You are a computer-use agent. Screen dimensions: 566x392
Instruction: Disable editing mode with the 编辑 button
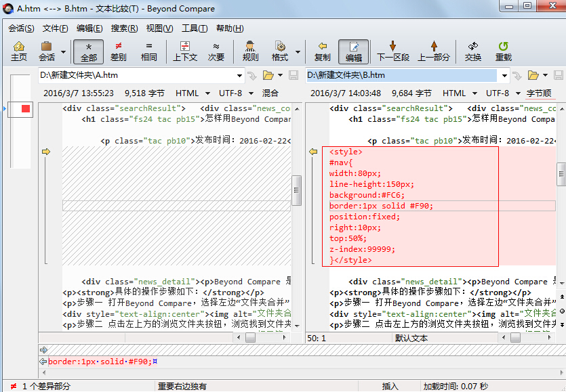point(353,51)
